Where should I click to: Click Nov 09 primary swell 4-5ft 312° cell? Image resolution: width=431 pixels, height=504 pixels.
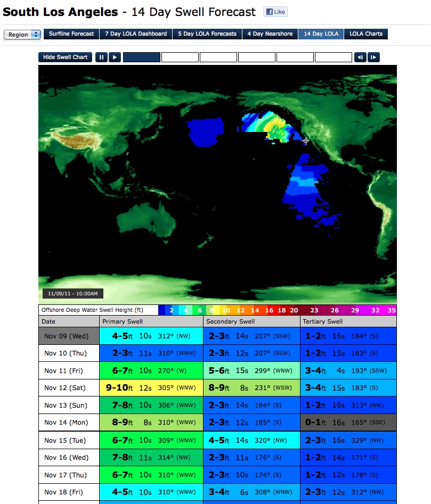(151, 336)
